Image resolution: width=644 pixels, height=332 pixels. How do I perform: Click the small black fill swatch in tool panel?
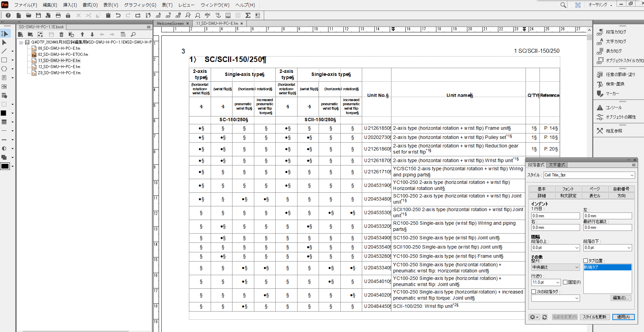click(3, 113)
